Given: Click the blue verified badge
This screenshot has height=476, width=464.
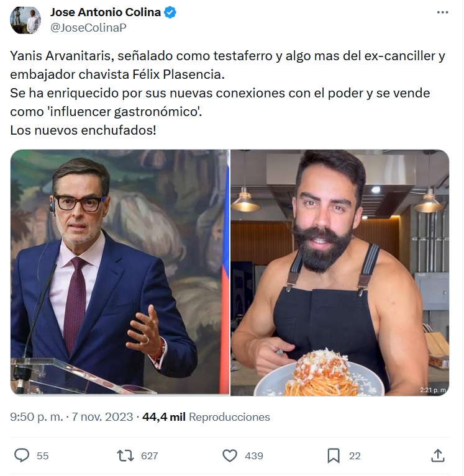Looking at the screenshot, I should [x=170, y=12].
